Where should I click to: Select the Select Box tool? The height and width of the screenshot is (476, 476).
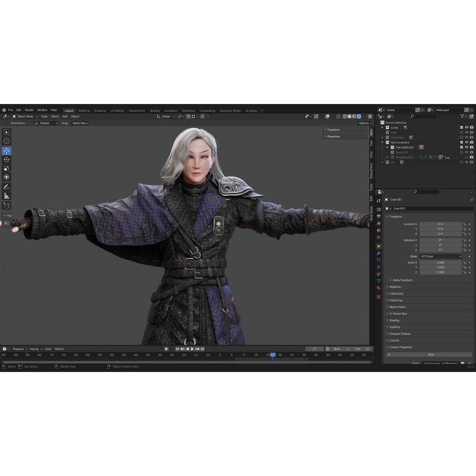pos(6,132)
